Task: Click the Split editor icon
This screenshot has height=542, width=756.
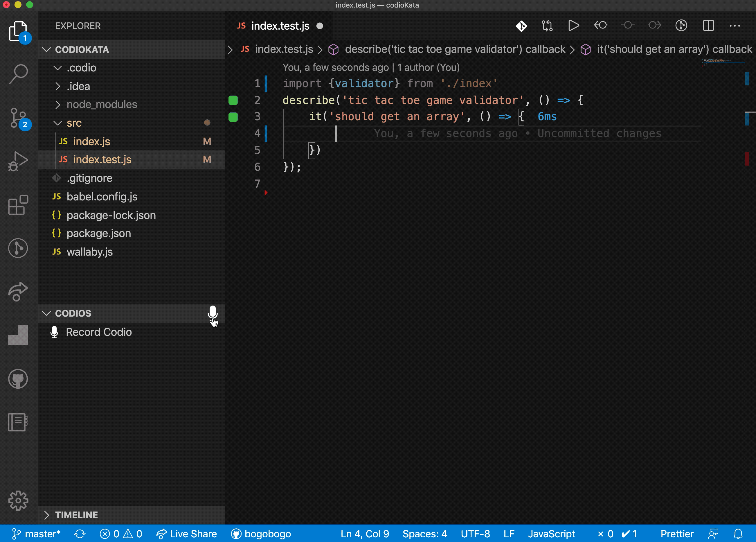Action: pos(708,26)
